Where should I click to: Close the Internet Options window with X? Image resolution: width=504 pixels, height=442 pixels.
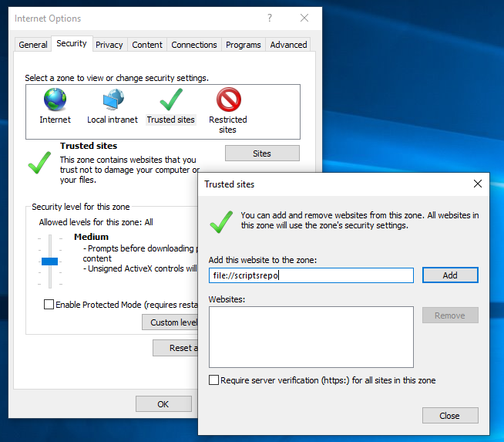tap(304, 18)
